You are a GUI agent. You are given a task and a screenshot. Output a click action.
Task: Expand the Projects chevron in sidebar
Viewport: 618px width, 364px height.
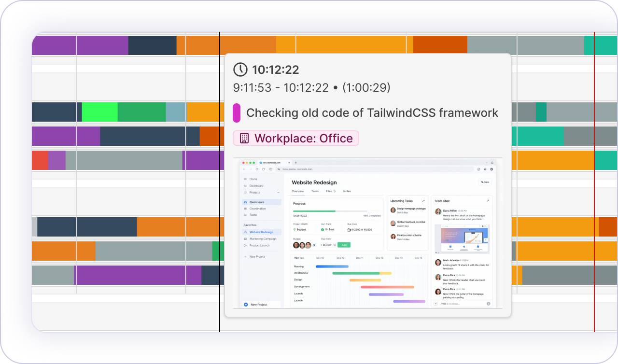279,193
